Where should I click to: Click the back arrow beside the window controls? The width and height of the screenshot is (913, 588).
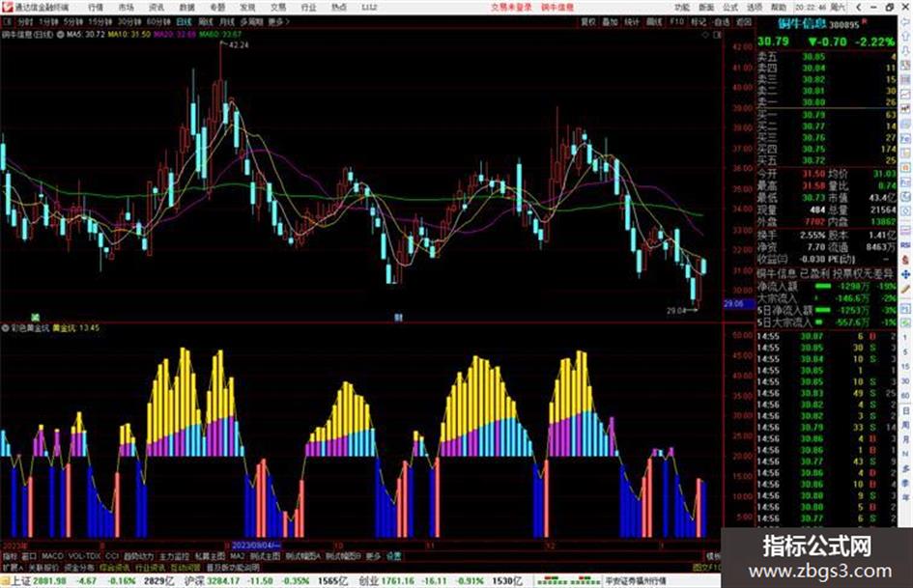[859, 8]
